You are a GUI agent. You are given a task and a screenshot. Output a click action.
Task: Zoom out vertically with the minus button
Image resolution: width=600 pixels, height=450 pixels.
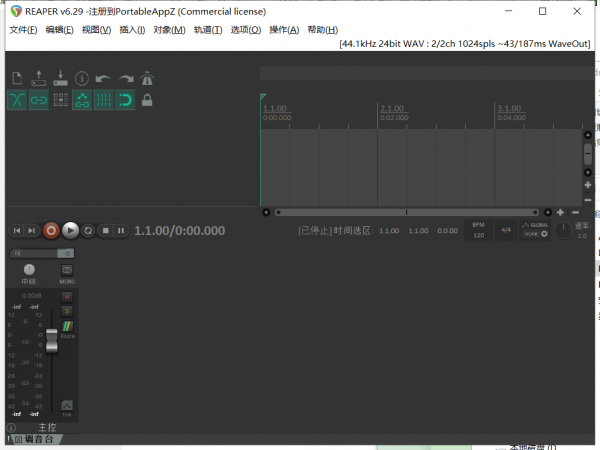click(x=588, y=200)
